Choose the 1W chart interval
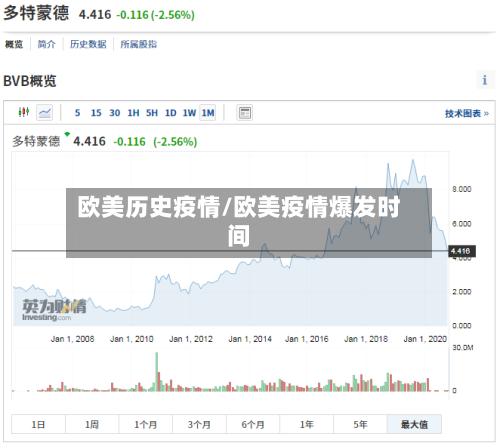The width and height of the screenshot is (500, 446). click(x=189, y=113)
